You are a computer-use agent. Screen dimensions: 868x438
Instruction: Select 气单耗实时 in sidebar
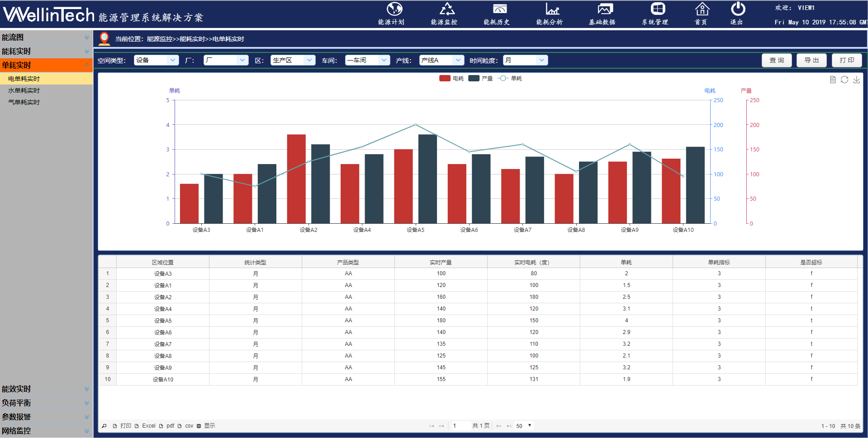46,102
